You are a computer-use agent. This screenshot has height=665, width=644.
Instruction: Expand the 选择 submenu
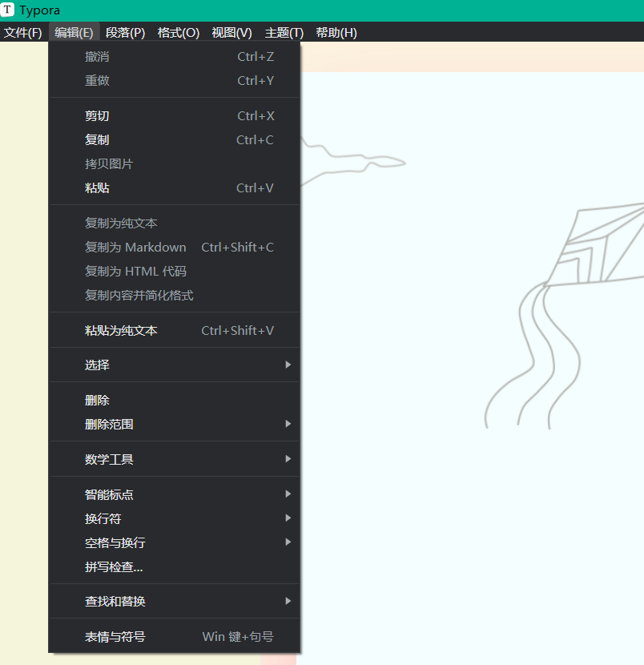(x=175, y=365)
